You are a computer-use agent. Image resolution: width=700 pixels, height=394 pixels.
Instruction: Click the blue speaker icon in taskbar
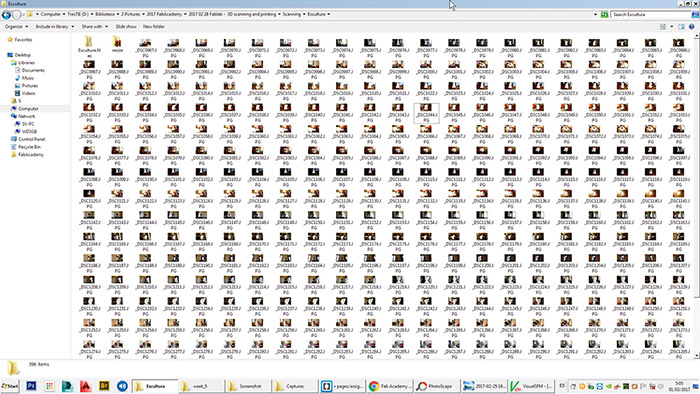[x=122, y=386]
